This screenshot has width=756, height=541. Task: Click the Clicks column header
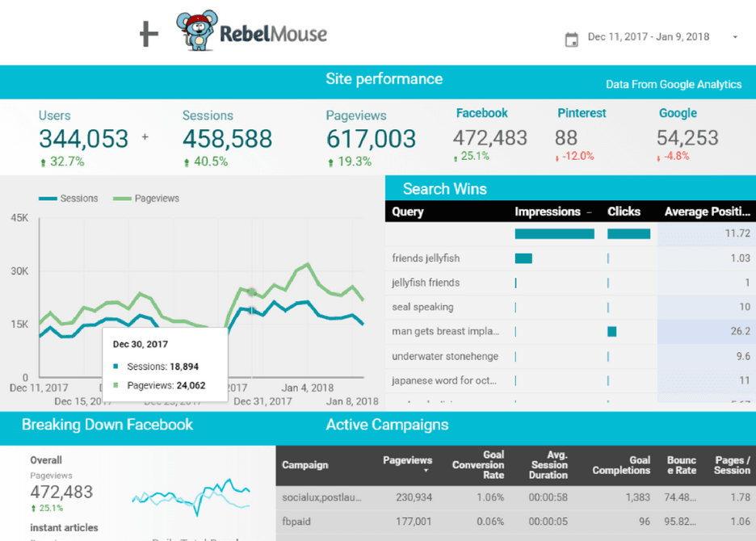(x=624, y=212)
